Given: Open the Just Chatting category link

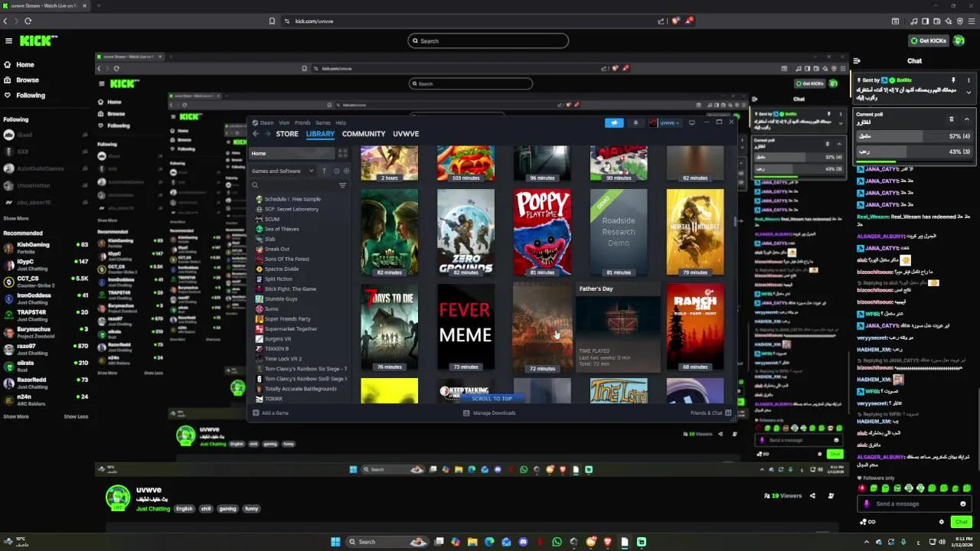Looking at the screenshot, I should coord(153,509).
